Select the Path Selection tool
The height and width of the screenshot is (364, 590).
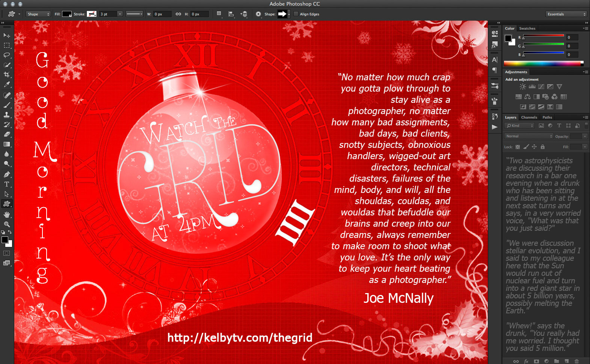click(x=7, y=194)
